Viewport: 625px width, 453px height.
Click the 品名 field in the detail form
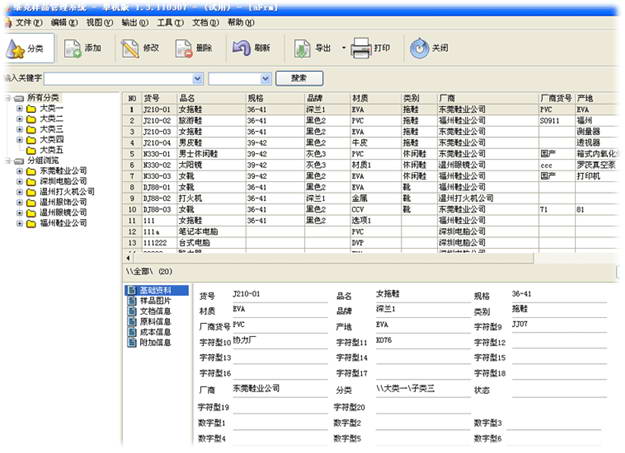tap(415, 296)
